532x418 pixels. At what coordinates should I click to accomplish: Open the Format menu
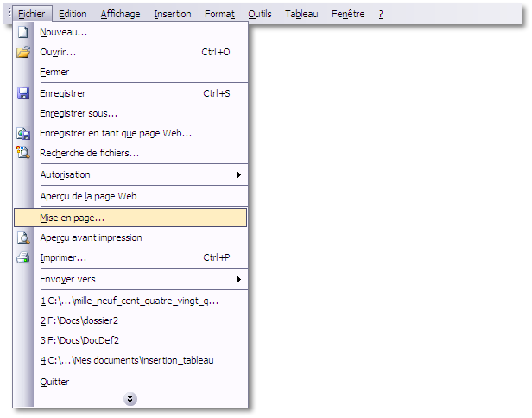point(219,14)
